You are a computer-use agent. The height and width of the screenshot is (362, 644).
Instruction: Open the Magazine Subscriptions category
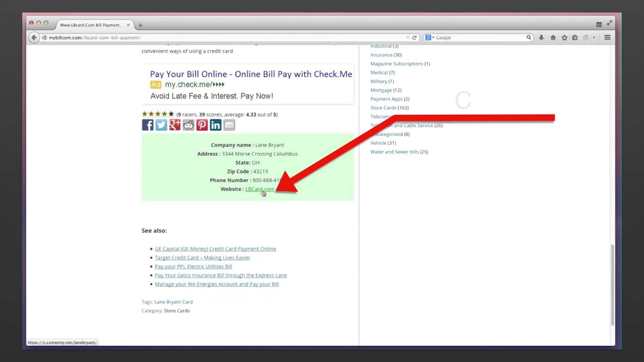[x=396, y=64]
